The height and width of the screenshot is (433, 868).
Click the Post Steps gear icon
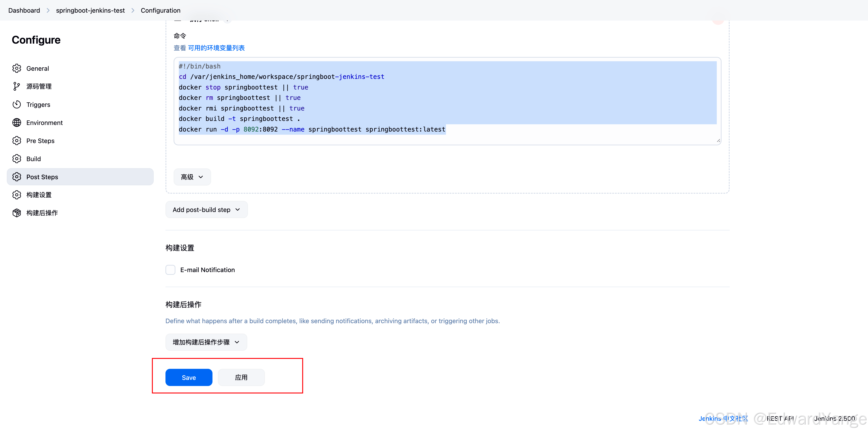pyautogui.click(x=17, y=177)
